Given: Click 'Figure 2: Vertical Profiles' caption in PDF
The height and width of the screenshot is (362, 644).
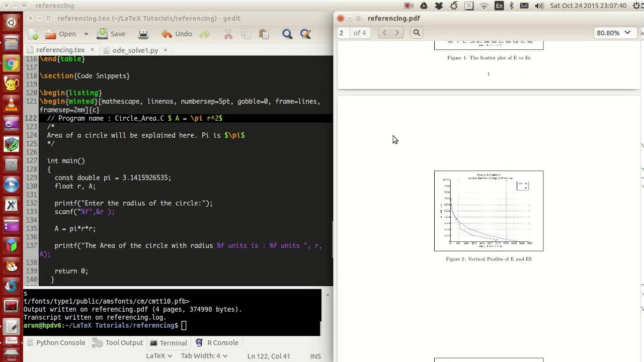Looking at the screenshot, I should (489, 259).
